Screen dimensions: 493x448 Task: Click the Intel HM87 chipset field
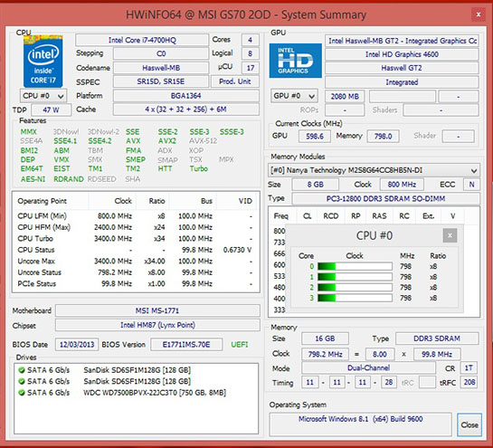pos(157,325)
